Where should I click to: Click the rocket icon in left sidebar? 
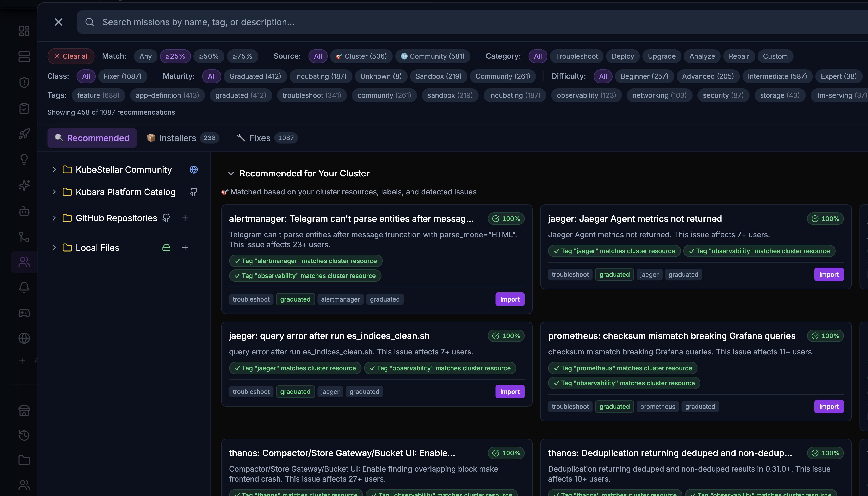point(24,134)
